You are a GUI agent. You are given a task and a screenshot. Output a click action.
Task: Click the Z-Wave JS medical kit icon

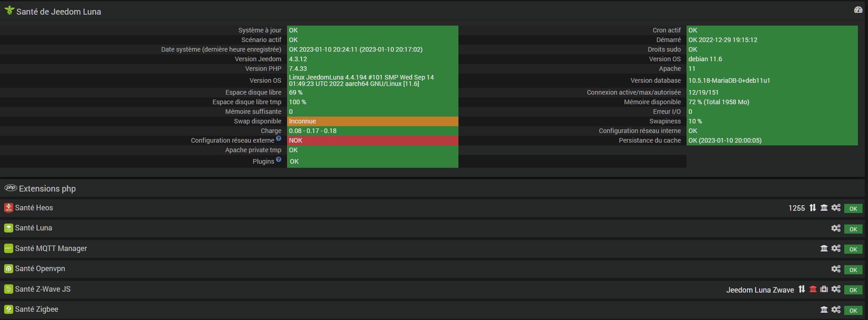824,289
